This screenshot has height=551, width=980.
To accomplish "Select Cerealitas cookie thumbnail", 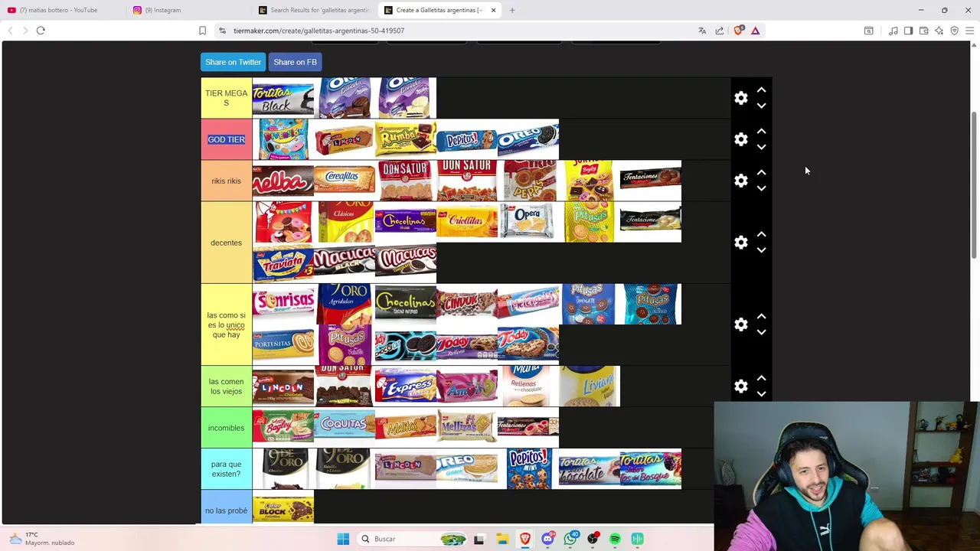I will click(x=345, y=181).
